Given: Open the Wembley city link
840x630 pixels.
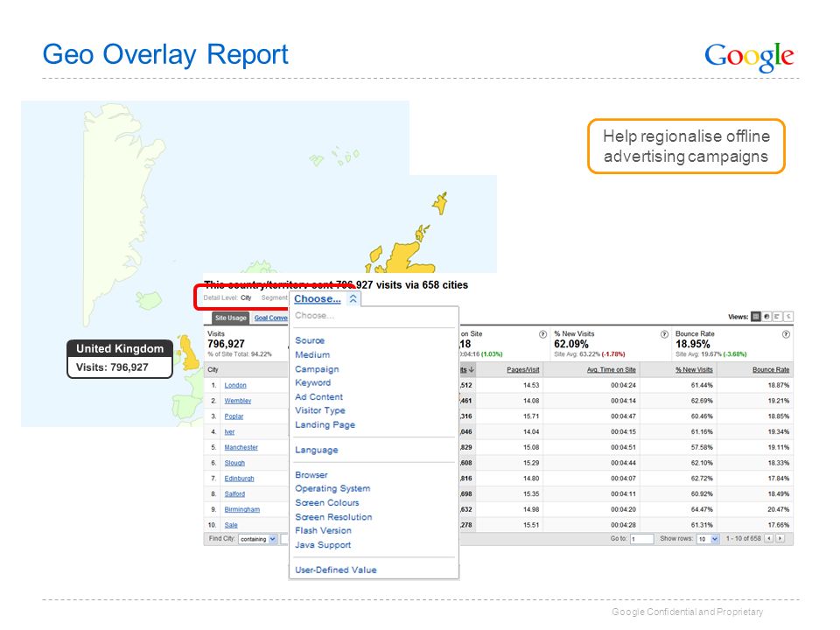Looking at the screenshot, I should (238, 401).
